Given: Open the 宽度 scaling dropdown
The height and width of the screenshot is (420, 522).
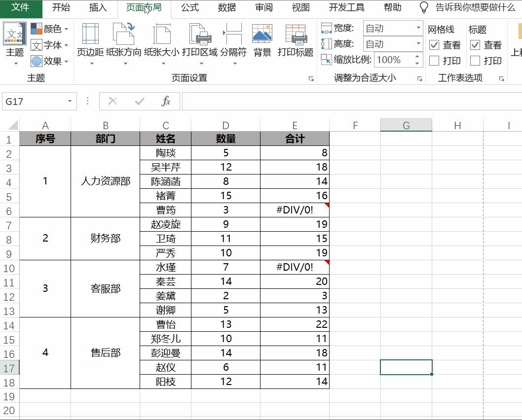Looking at the screenshot, I should pos(418,29).
